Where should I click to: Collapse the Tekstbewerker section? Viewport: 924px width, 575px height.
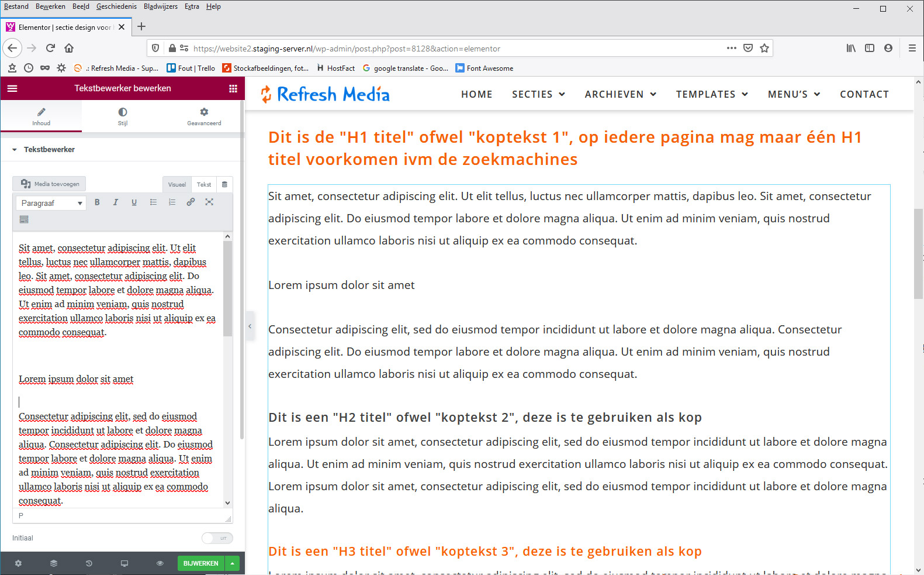tap(15, 150)
